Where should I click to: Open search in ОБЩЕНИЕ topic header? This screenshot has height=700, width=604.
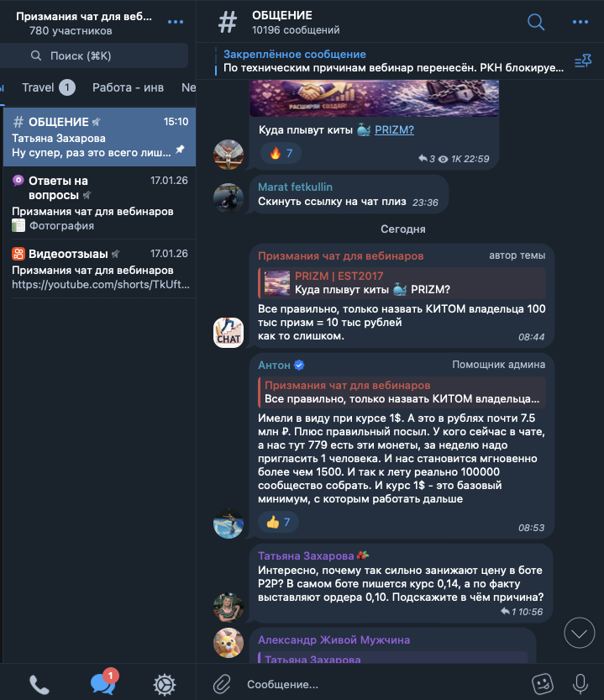[536, 22]
